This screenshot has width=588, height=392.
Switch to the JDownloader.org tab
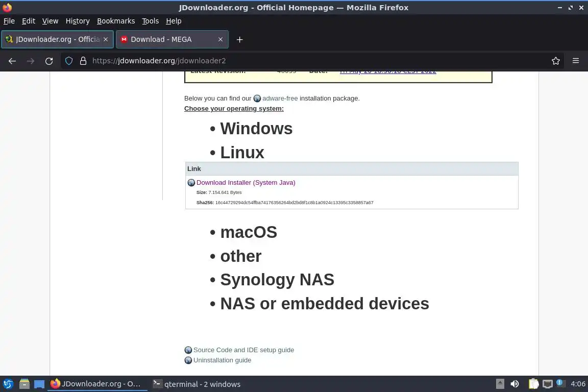pyautogui.click(x=57, y=39)
